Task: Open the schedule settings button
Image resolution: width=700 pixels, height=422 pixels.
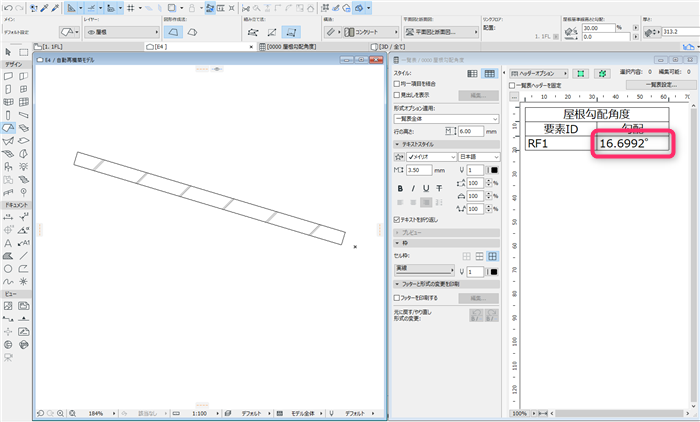Action: [x=661, y=85]
